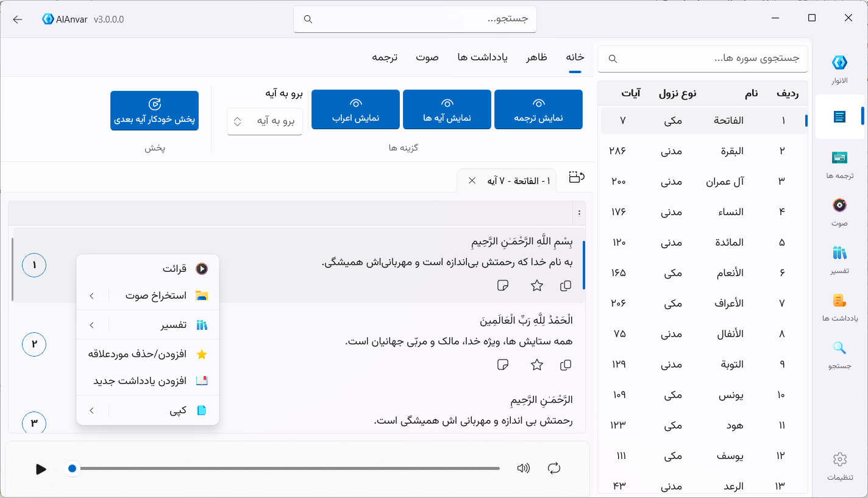Copy verse 1 using copy icon
868x498 pixels.
[x=566, y=285]
